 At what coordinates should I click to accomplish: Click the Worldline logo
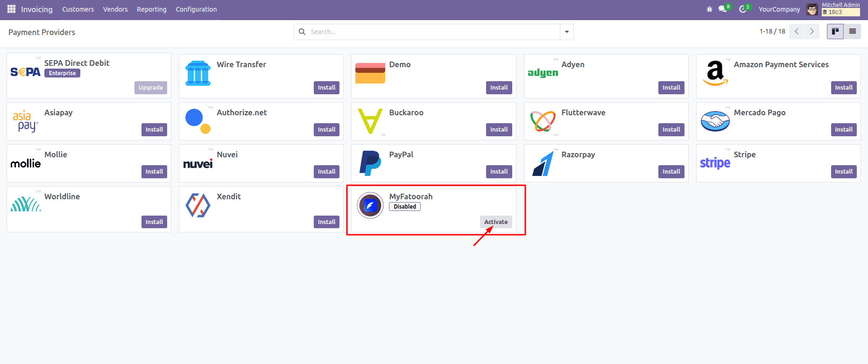pos(26,204)
